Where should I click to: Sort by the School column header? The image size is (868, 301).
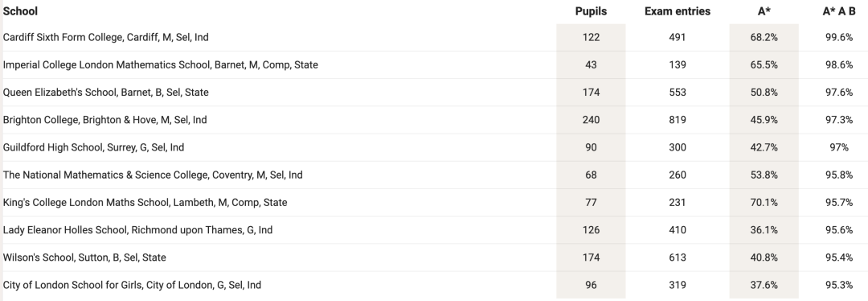[20, 11]
